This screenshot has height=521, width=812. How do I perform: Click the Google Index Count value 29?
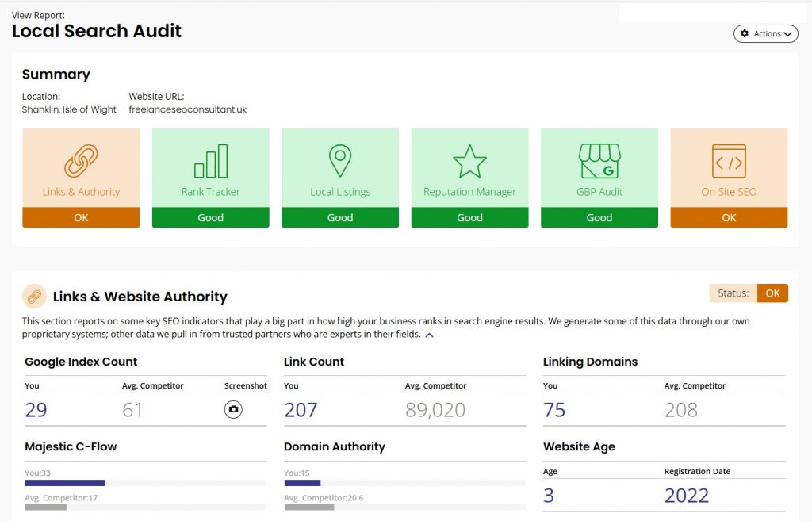(x=36, y=410)
